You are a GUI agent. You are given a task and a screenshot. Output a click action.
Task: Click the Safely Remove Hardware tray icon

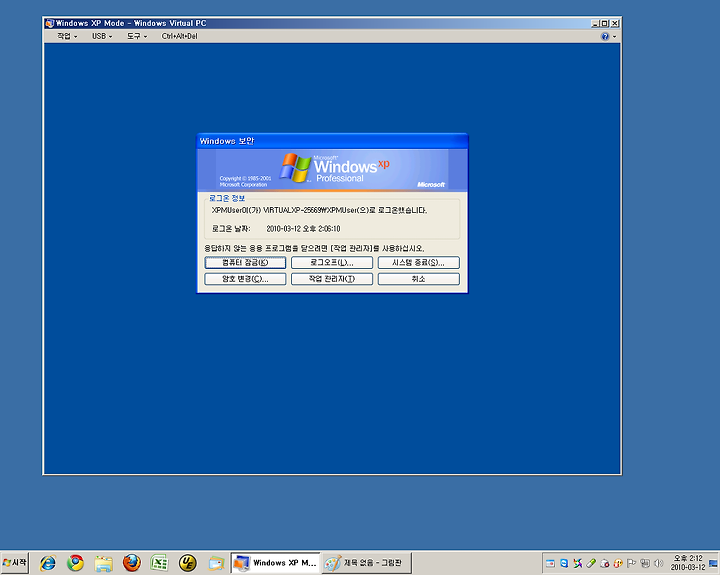click(591, 563)
